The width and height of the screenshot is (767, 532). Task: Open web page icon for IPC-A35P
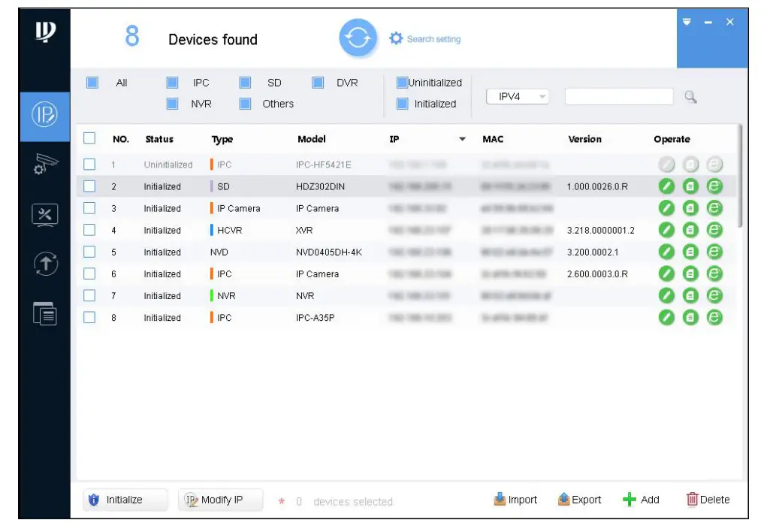point(715,318)
